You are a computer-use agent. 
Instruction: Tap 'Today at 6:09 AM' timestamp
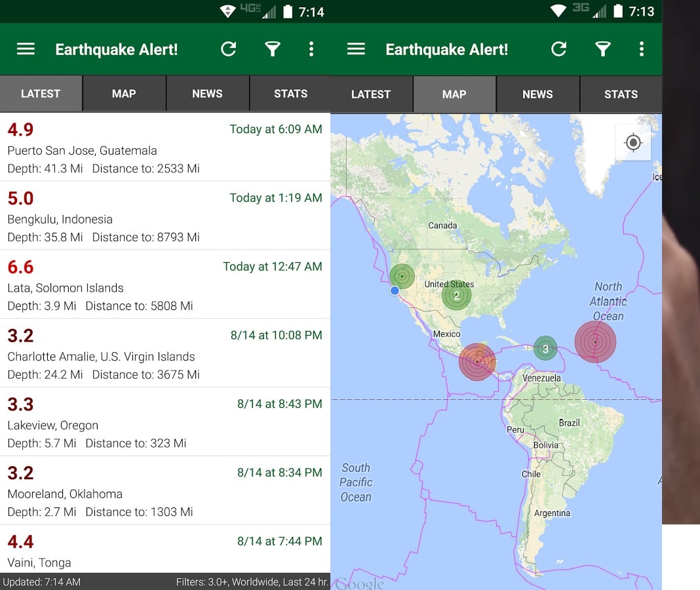click(x=276, y=129)
